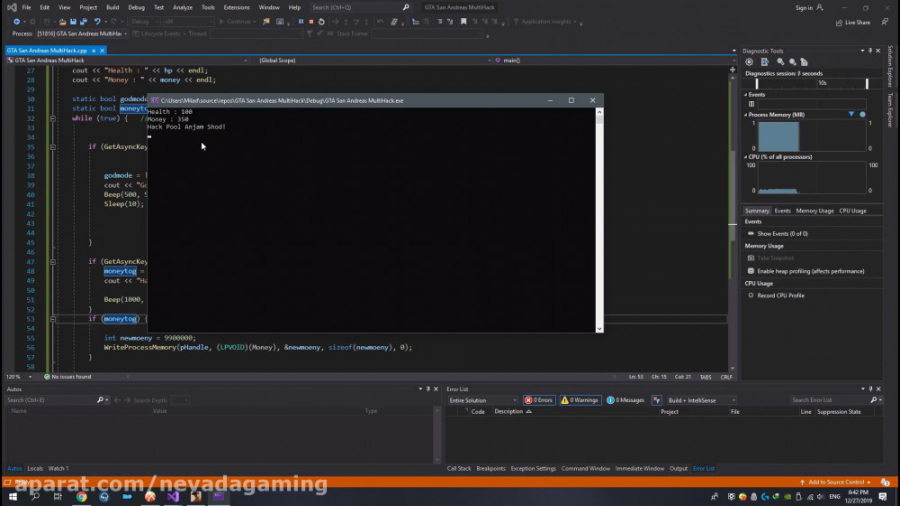Open the Entire Solution scope dropdown
Image resolution: width=900 pixels, height=506 pixels.
483,400
